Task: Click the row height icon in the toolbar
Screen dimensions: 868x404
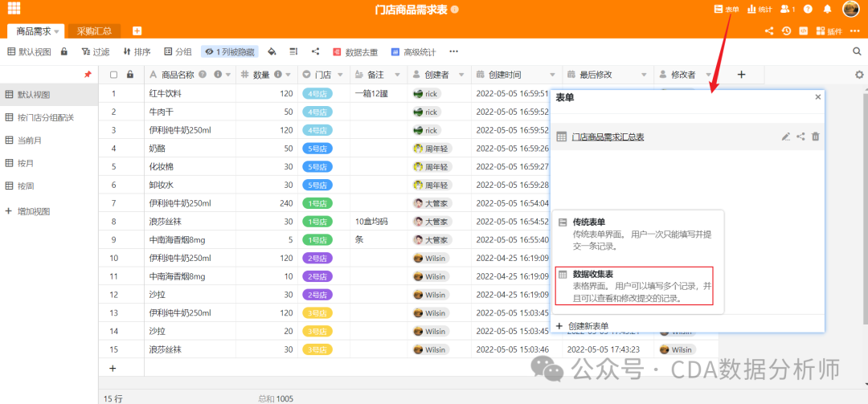Action: [x=293, y=51]
